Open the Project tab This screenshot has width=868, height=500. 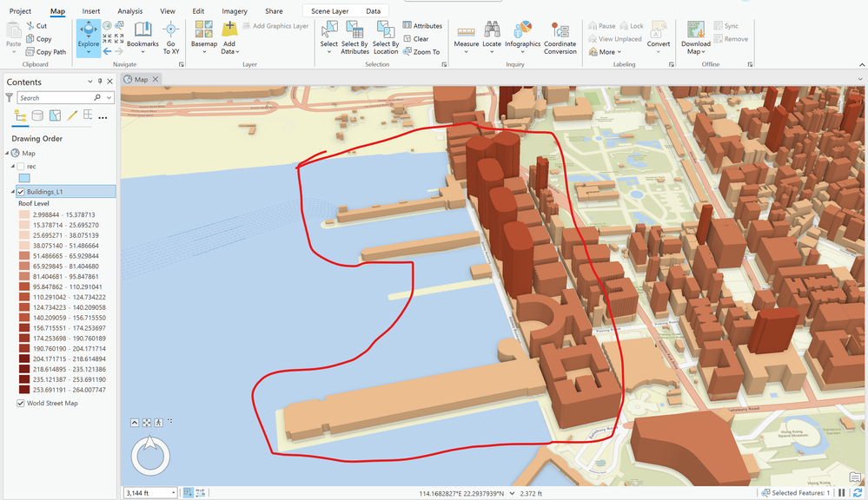(x=21, y=11)
